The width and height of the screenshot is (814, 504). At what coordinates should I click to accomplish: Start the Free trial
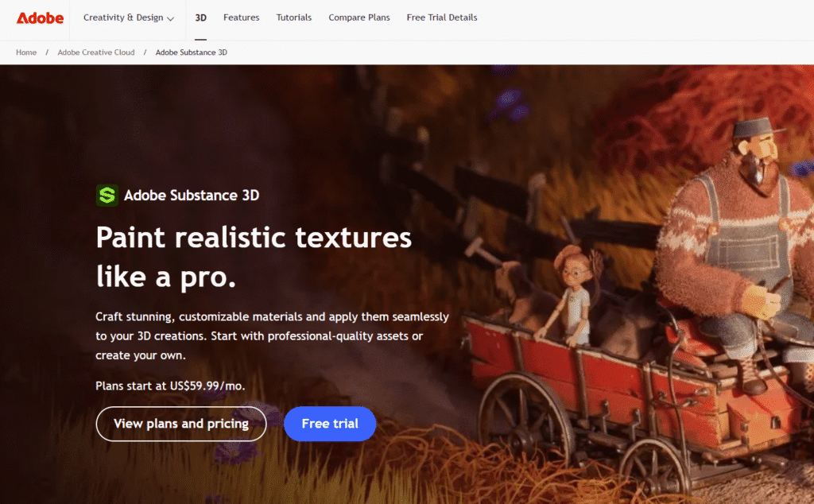tap(329, 424)
